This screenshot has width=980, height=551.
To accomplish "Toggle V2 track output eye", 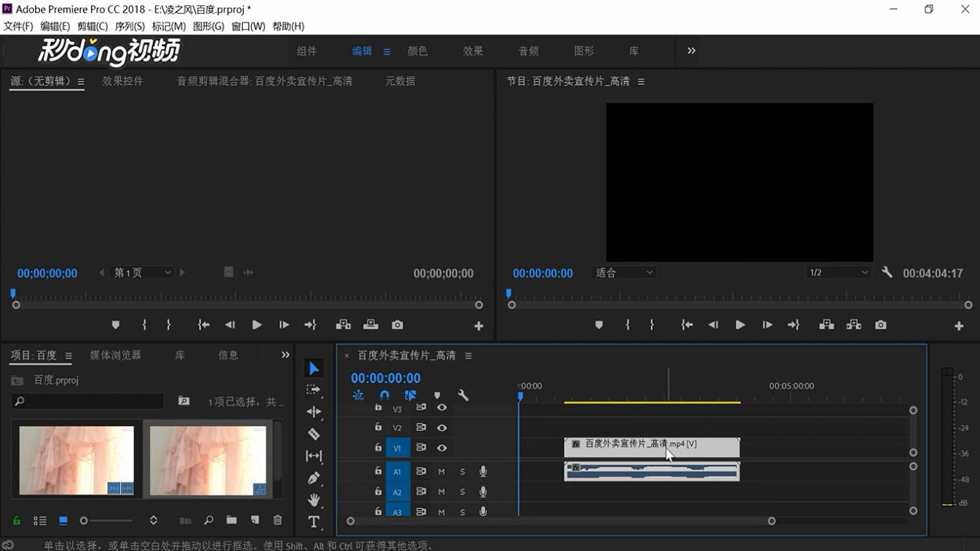I will point(442,428).
